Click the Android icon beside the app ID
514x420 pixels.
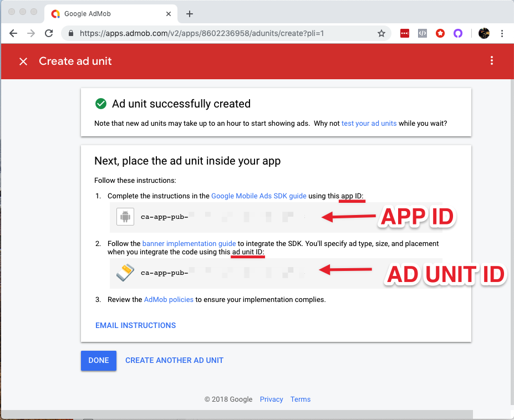pyautogui.click(x=125, y=217)
